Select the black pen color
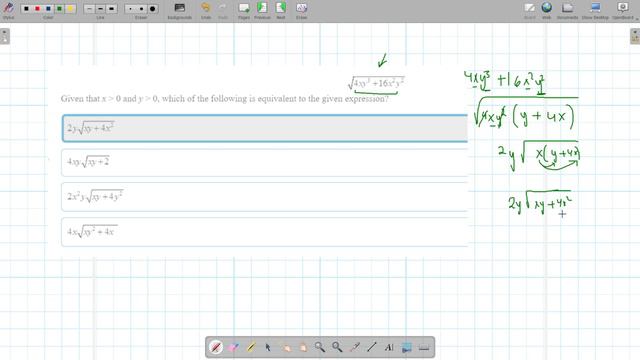Screen dimensions: 640x360 [x=26, y=9]
